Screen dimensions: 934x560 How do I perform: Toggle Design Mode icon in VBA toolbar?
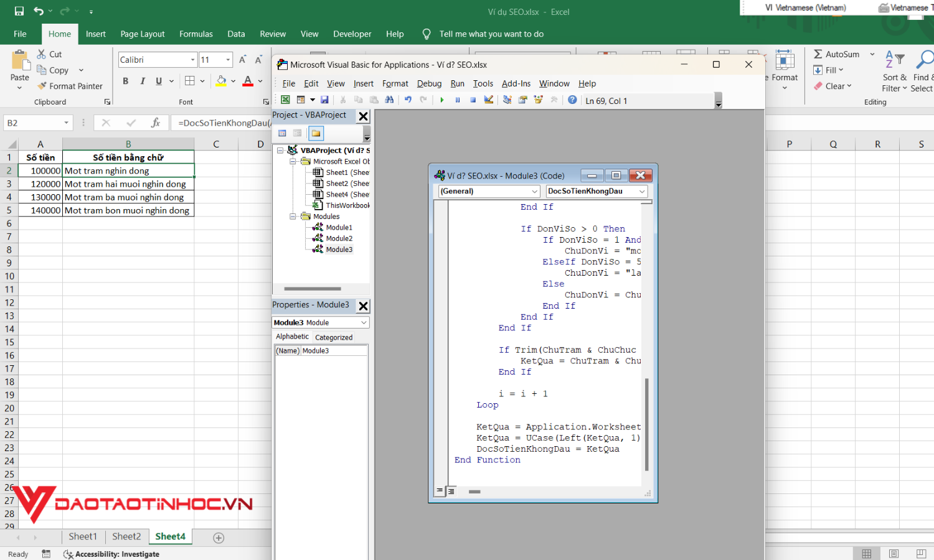pos(489,100)
